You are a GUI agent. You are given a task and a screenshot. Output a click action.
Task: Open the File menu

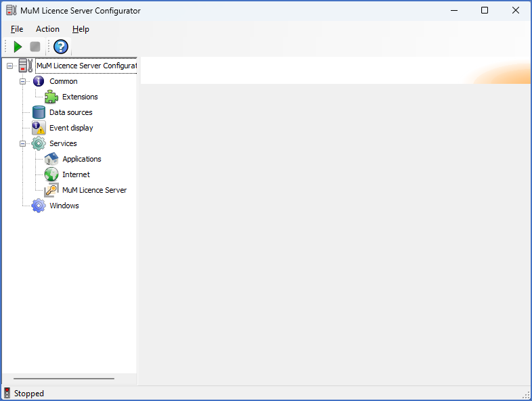pyautogui.click(x=17, y=29)
